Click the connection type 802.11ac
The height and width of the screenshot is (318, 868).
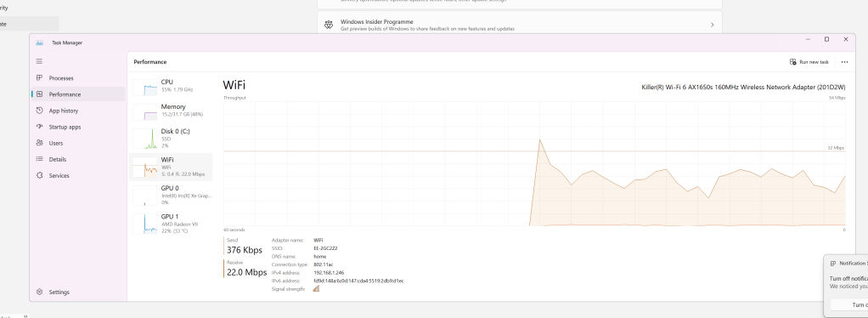pos(324,264)
